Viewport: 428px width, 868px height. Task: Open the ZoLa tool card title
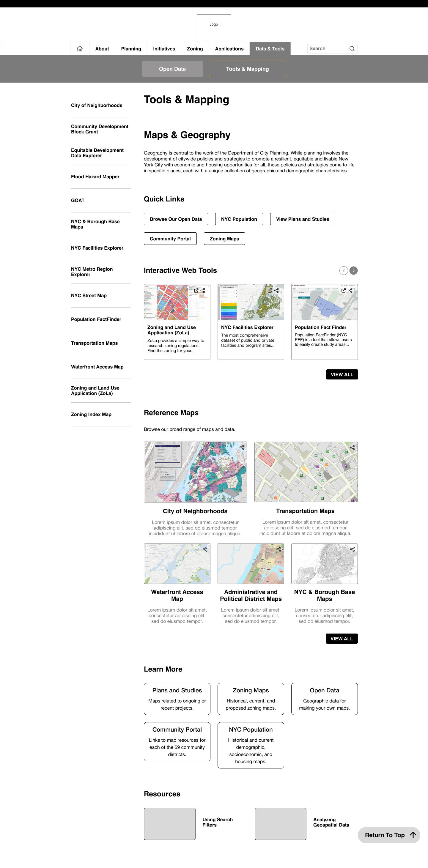[171, 330]
